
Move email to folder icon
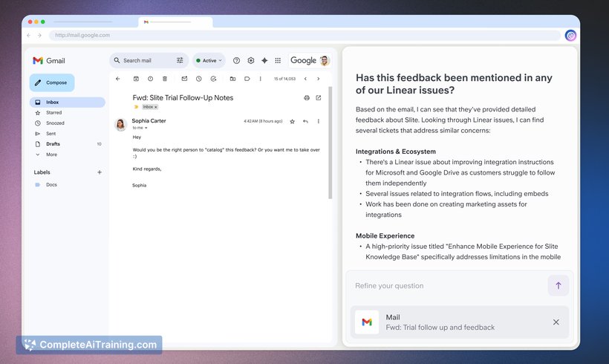point(232,79)
